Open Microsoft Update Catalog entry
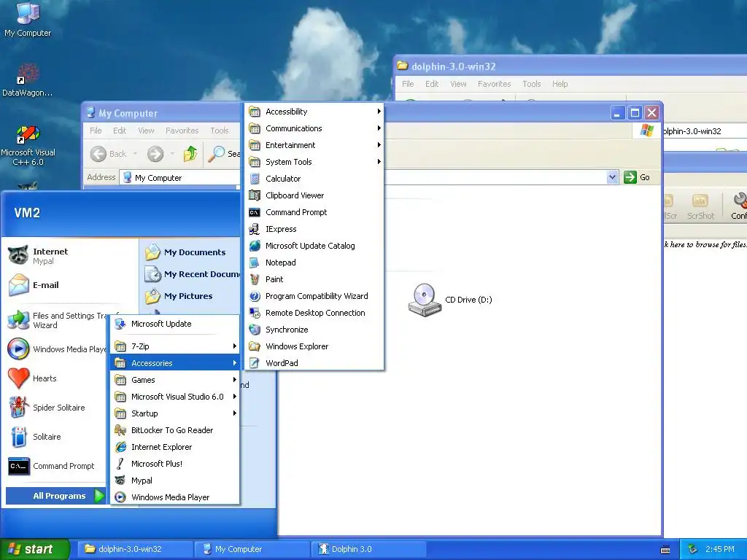This screenshot has width=747, height=560. (314, 246)
